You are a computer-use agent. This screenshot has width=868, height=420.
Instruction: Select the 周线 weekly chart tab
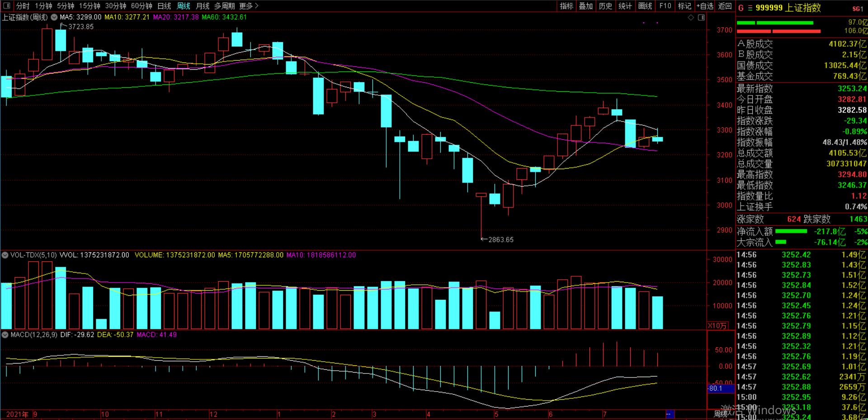pyautogui.click(x=184, y=6)
